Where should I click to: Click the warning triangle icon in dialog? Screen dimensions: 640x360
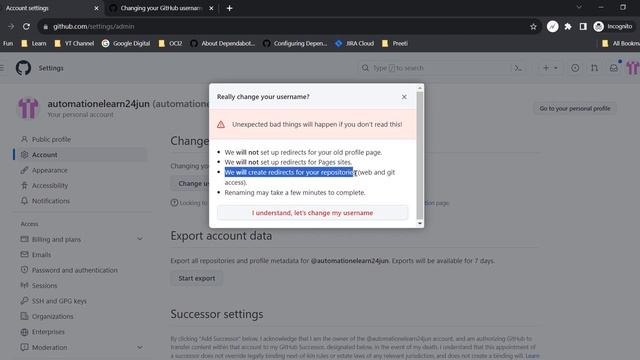221,124
